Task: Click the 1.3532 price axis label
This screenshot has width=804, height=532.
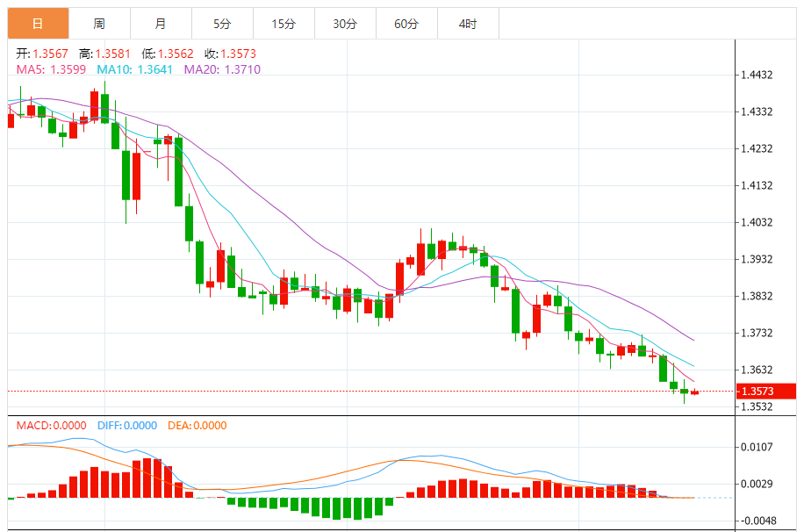Action: coord(757,406)
